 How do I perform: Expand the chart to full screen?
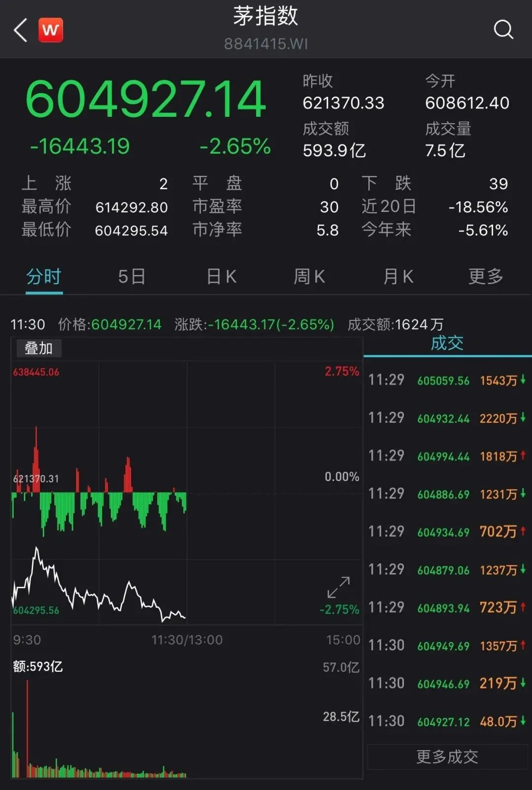coord(338,587)
